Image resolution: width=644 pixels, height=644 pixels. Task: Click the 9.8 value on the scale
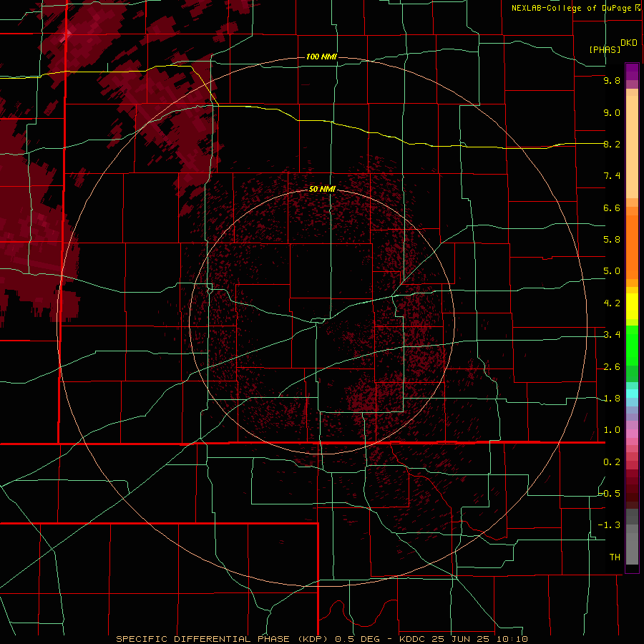tap(612, 80)
